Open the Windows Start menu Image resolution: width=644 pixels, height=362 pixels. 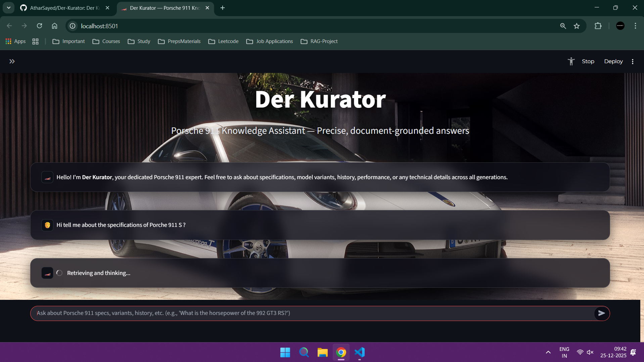click(x=285, y=352)
